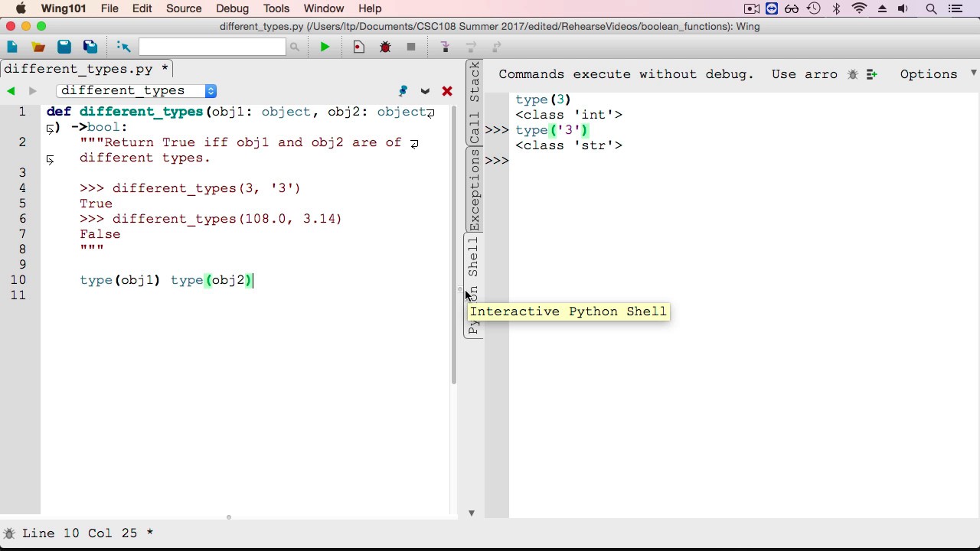
Task: Click the Goto symbol pointer icon
Action: point(123,47)
